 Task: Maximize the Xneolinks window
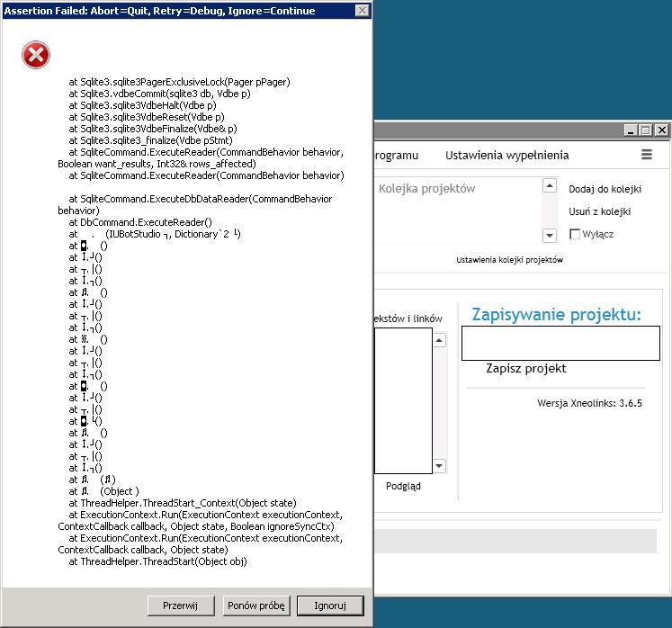[x=646, y=130]
